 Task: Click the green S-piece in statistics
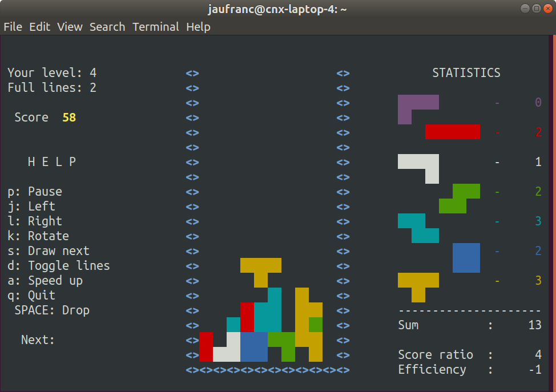click(460, 199)
